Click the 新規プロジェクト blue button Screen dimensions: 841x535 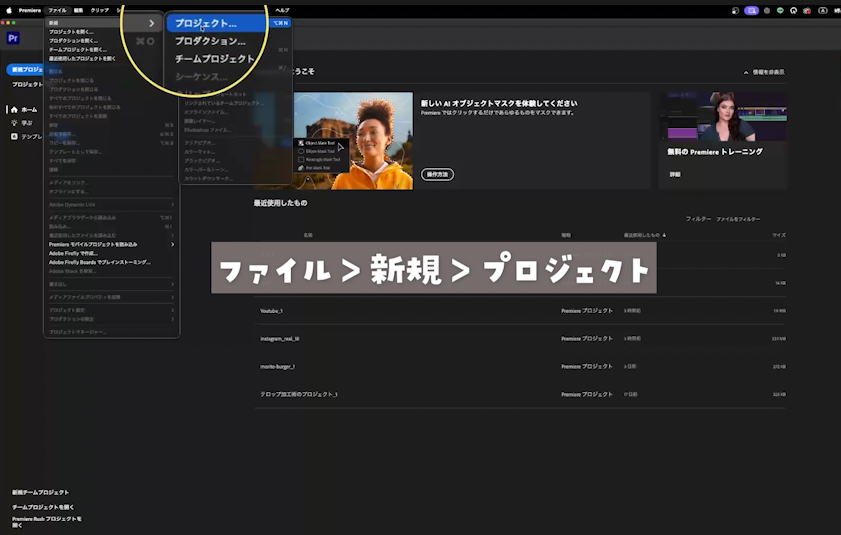[24, 70]
